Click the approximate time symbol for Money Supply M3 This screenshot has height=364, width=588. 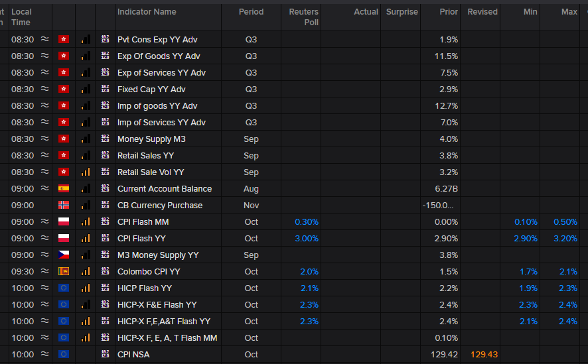pyautogui.click(x=44, y=139)
